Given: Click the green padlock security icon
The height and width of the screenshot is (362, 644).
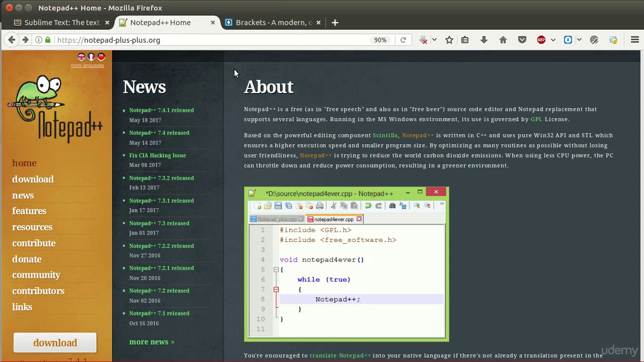Looking at the screenshot, I should [x=48, y=40].
